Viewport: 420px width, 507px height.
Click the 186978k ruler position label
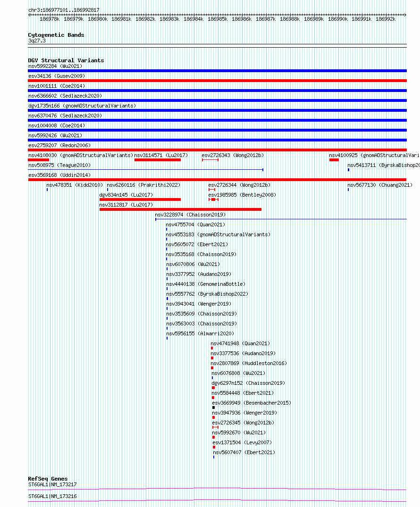tap(50, 19)
